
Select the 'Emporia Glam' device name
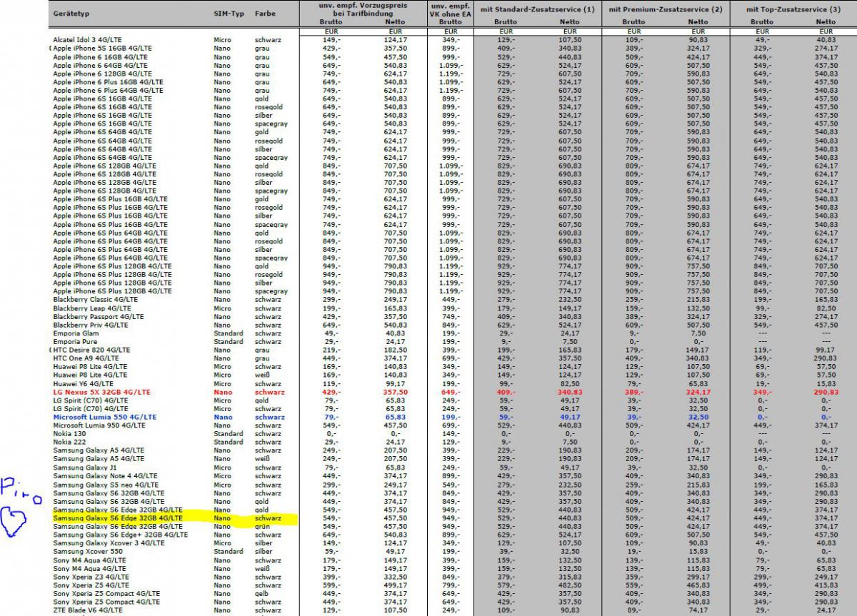pyautogui.click(x=76, y=333)
